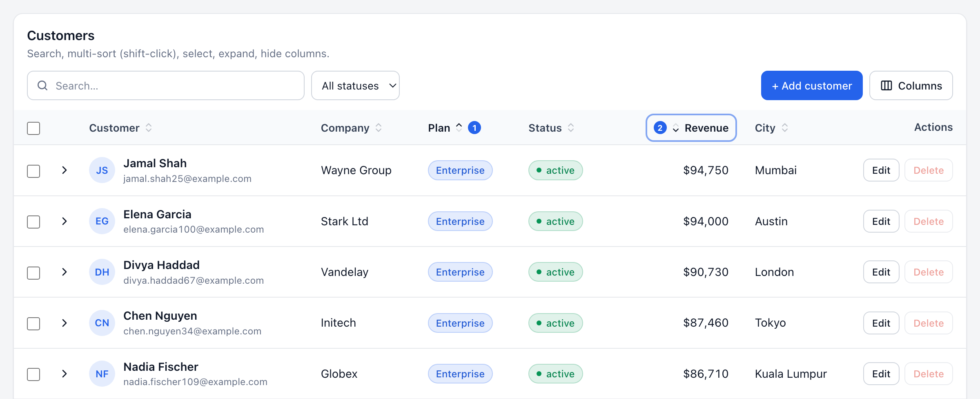Sort by the Status column header

(x=552, y=128)
